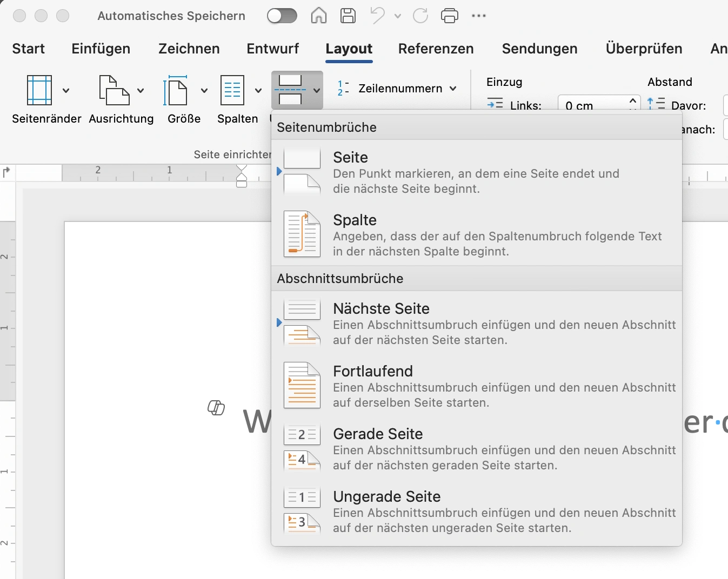The height and width of the screenshot is (579, 728).
Task: Open the Zeichnen ribbon tab
Action: [189, 49]
